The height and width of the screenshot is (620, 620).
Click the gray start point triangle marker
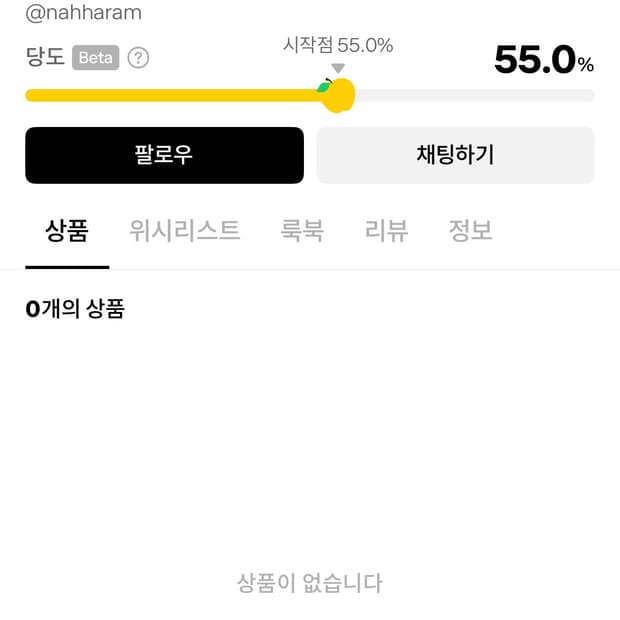pyautogui.click(x=338, y=68)
